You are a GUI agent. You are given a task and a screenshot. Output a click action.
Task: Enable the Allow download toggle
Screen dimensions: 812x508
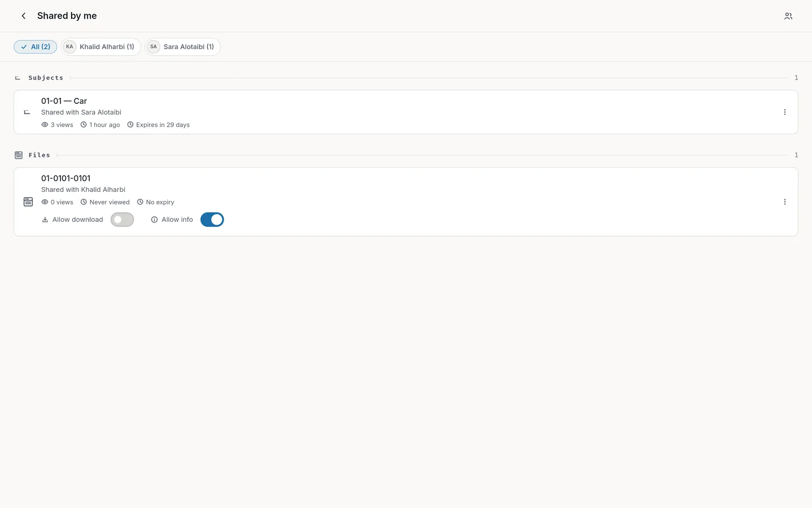point(122,220)
